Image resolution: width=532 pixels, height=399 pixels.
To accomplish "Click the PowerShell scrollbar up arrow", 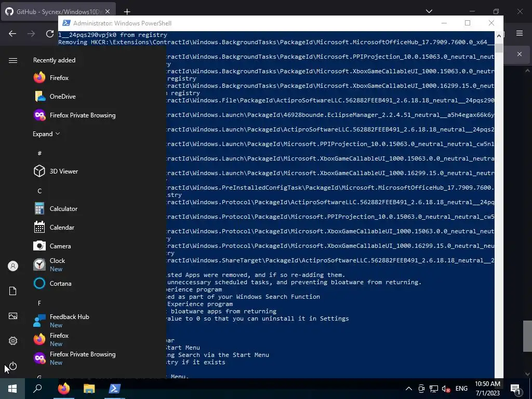I will coord(499,35).
